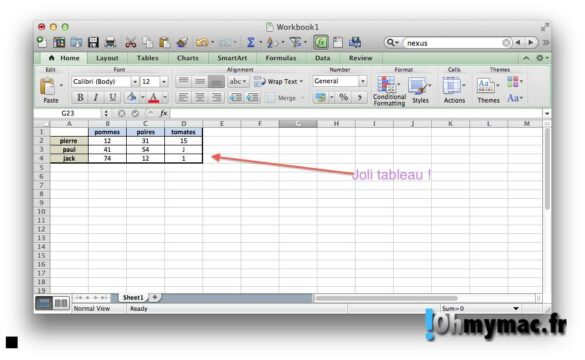Viewport: 585px width, 360px height.
Task: Click the comma style button
Action: (x=359, y=98)
